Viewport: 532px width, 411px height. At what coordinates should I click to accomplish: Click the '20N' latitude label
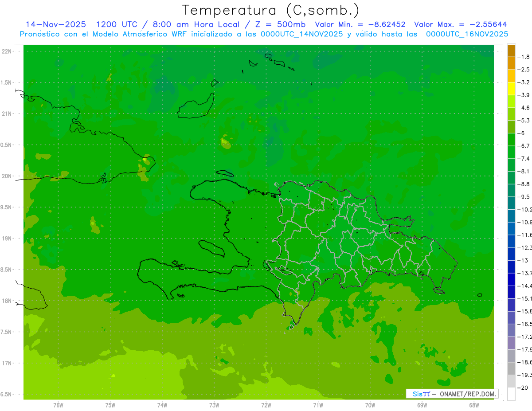coord(7,176)
